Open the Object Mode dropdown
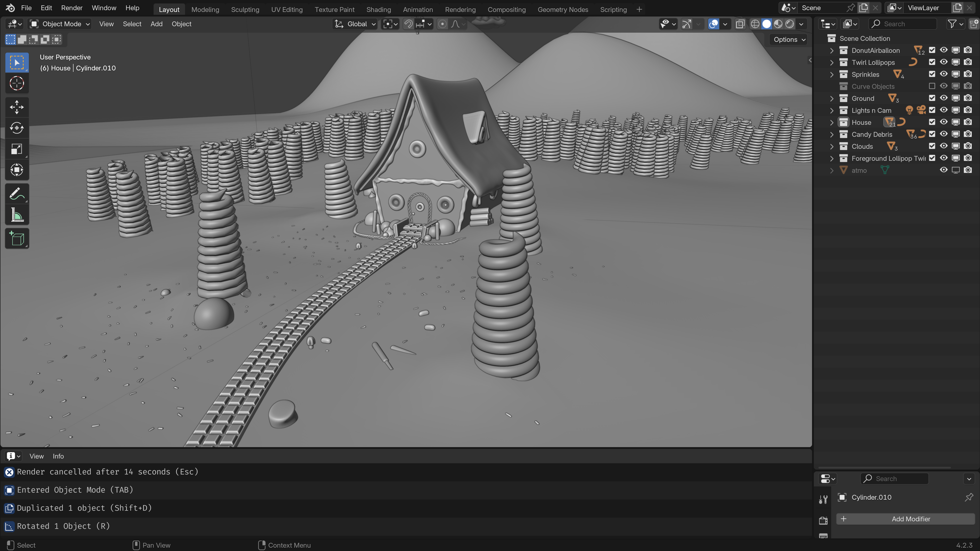The width and height of the screenshot is (980, 551). [x=60, y=24]
